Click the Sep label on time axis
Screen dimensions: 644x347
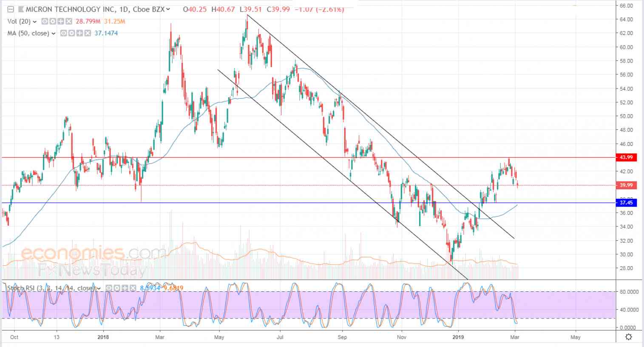pos(342,337)
